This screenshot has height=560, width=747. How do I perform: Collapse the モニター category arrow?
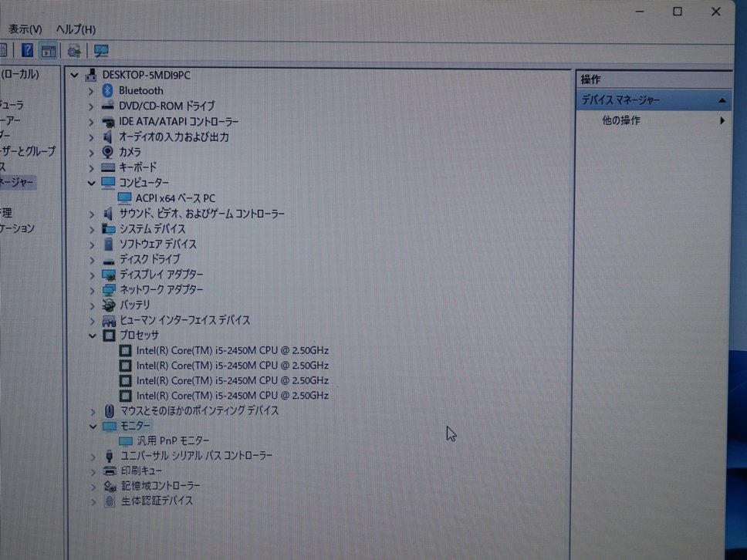[93, 427]
